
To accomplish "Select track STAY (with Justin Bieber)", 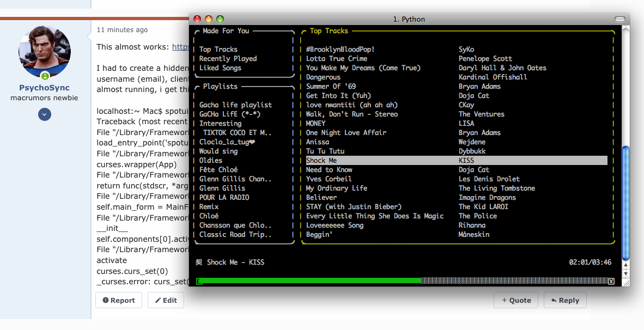I will point(354,206).
